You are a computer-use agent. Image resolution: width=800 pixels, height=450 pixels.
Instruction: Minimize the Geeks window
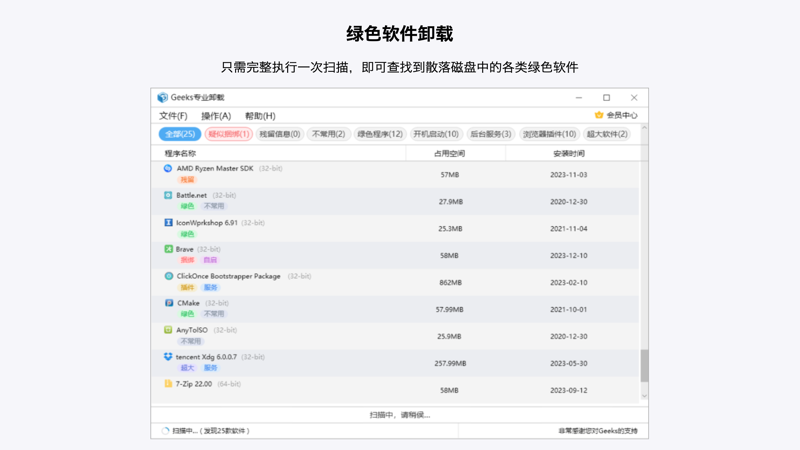tap(579, 97)
